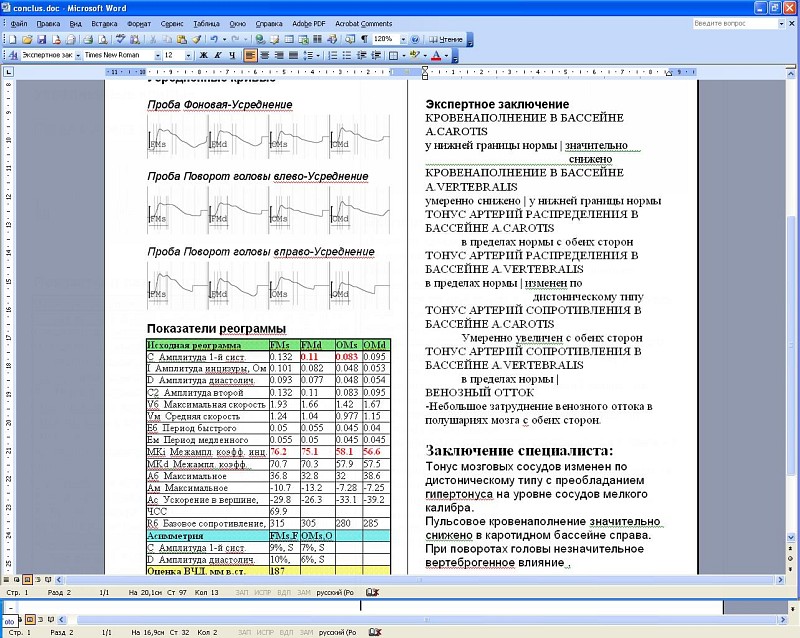Expand the undo history dropdown arrow

pos(224,39)
